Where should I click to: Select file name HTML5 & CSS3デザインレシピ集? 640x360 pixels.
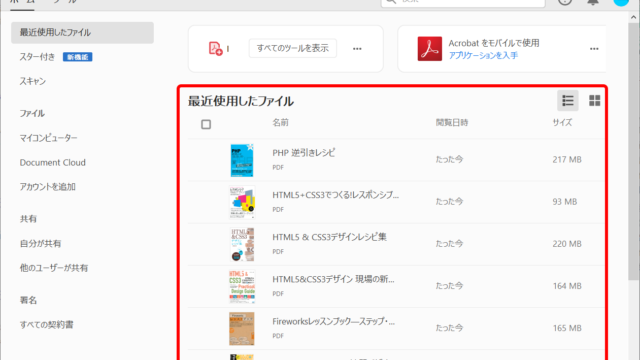coord(329,237)
